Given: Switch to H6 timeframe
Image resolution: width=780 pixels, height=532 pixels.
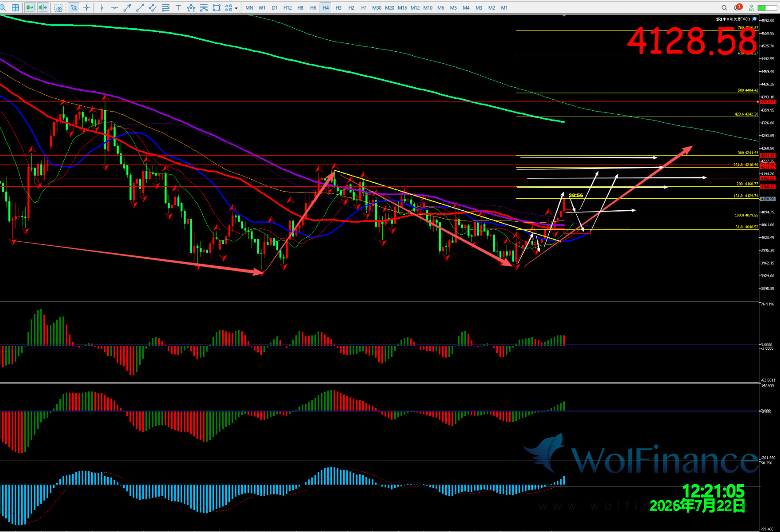Looking at the screenshot, I should pos(313,8).
